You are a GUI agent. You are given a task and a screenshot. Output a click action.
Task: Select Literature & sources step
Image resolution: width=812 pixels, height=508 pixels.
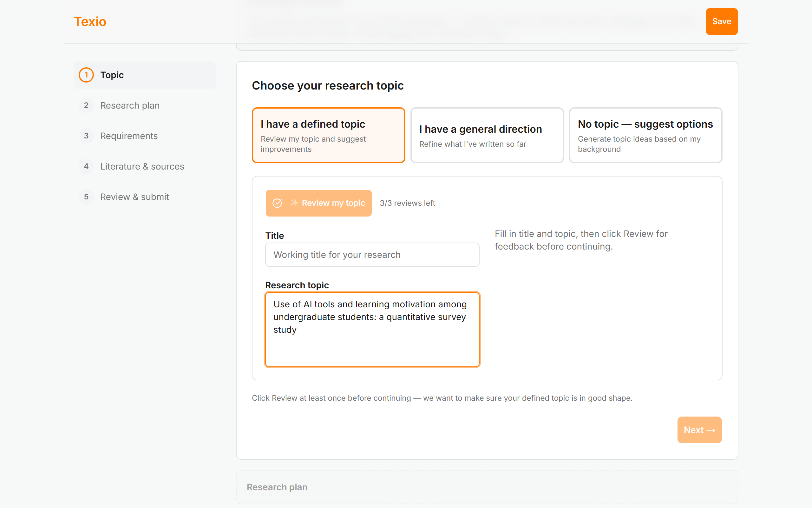(144, 166)
